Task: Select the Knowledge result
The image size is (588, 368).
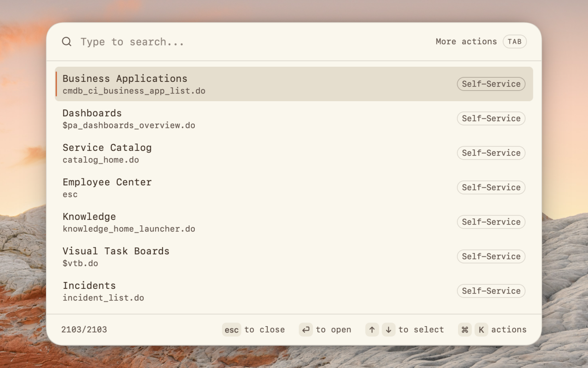Action: tap(294, 222)
